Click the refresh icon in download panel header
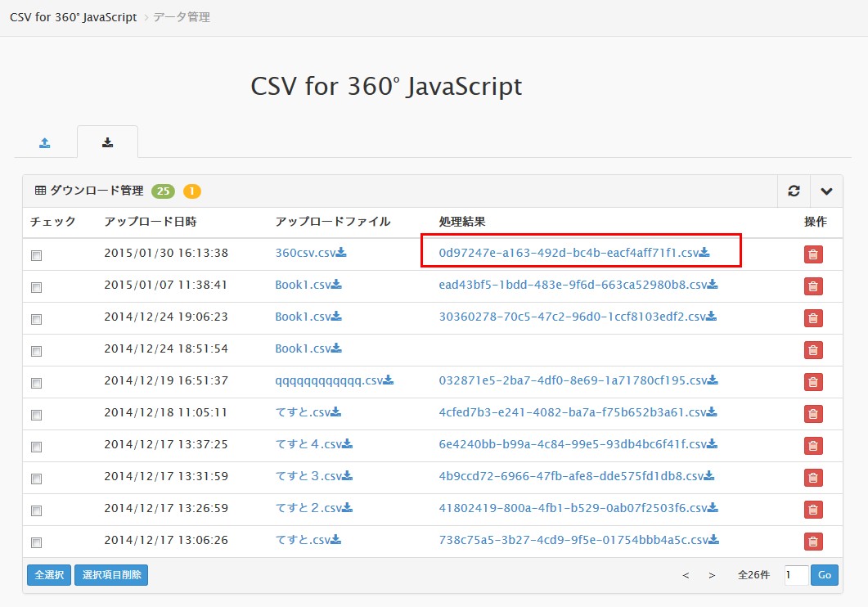The width and height of the screenshot is (868, 607). tap(793, 191)
